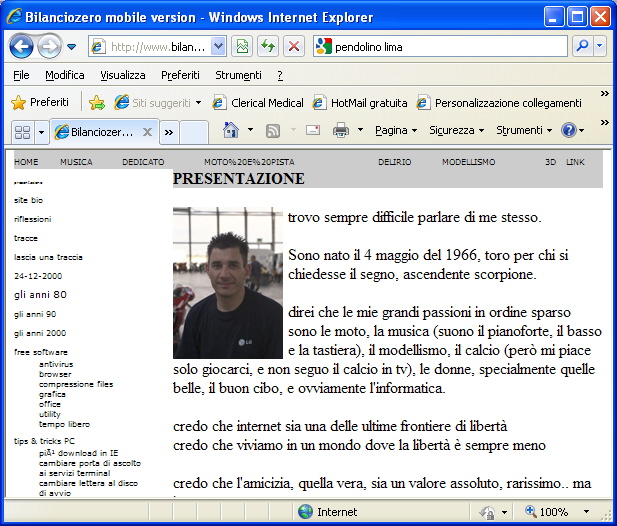The width and height of the screenshot is (617, 526).
Task: Click the HOME link on page
Action: [x=26, y=162]
